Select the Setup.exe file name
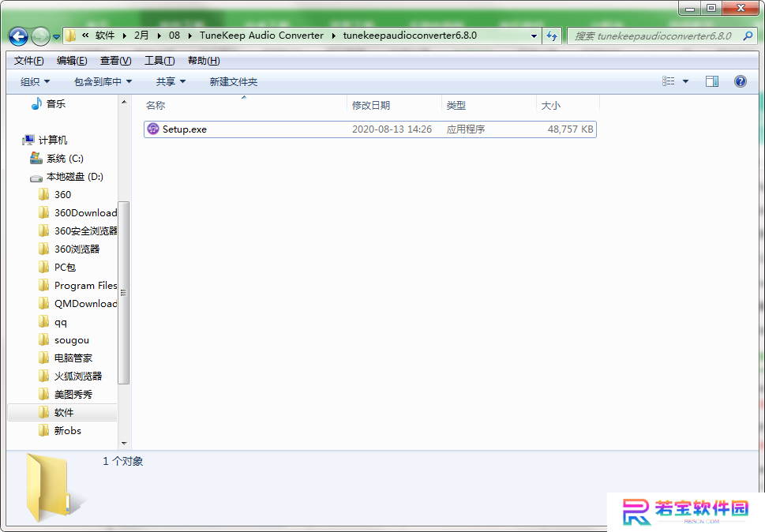765x532 pixels. point(185,129)
